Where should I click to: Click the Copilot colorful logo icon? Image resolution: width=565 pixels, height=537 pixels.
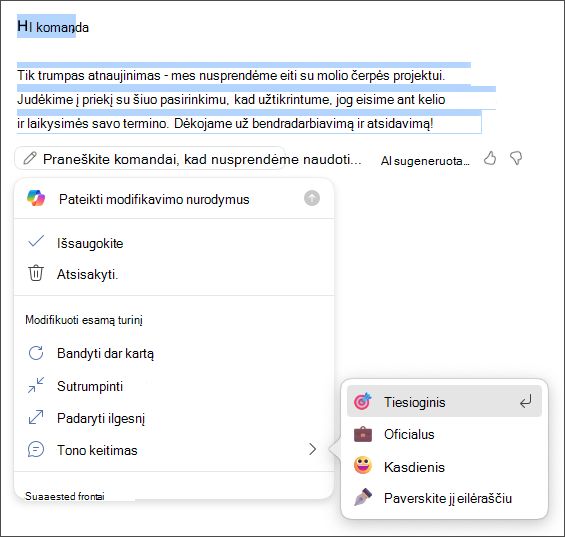tap(36, 198)
